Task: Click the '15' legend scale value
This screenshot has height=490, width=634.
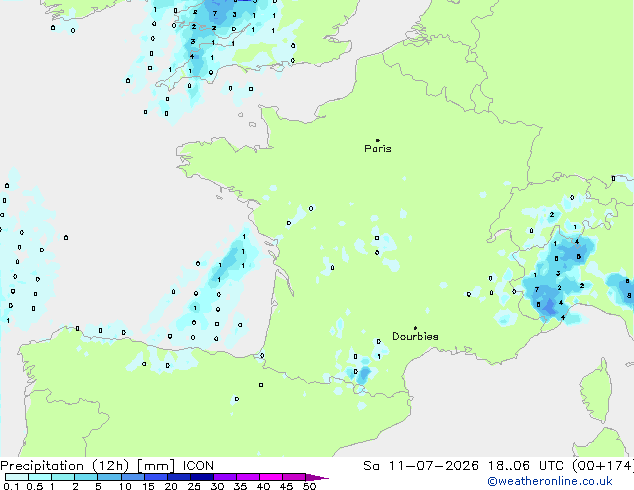Action: 148,486
